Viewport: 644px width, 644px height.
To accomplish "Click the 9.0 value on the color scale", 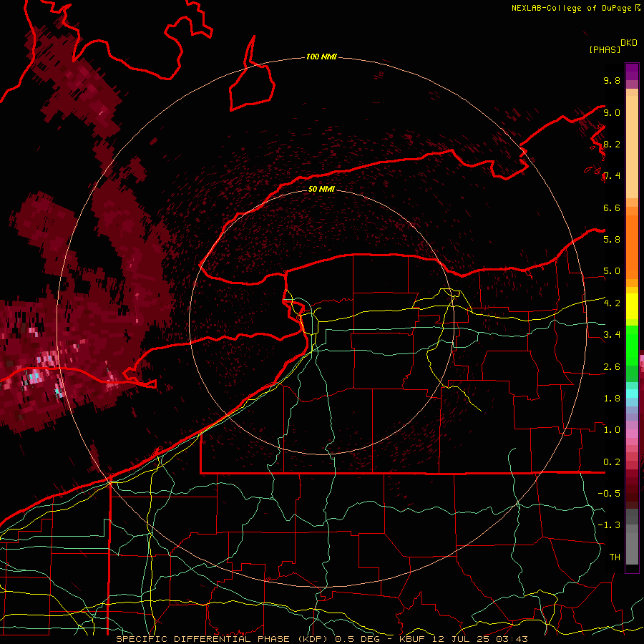I will point(612,112).
